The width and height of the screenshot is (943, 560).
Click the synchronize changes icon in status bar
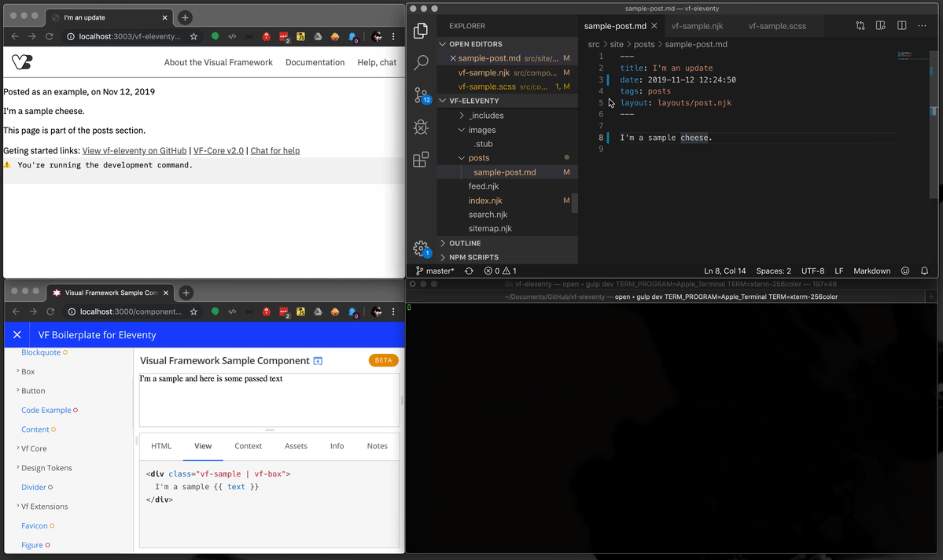pyautogui.click(x=470, y=271)
